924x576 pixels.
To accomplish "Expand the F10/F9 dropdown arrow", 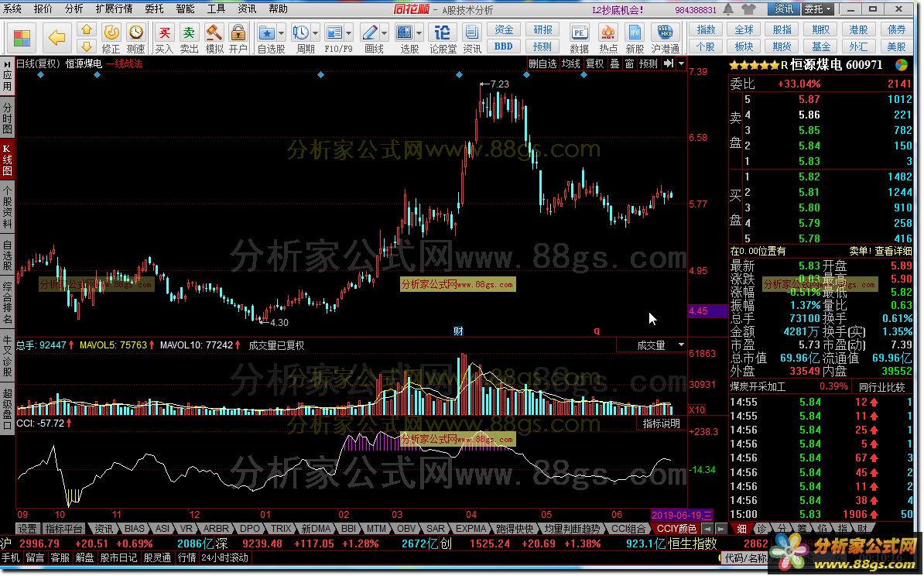I will pos(349,33).
